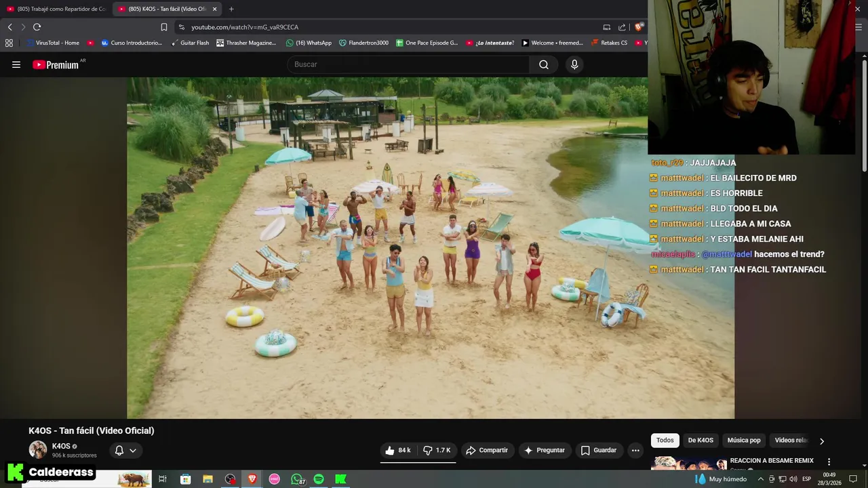The width and height of the screenshot is (868, 488).
Task: Show more filter chips with right arrow
Action: [822, 441]
